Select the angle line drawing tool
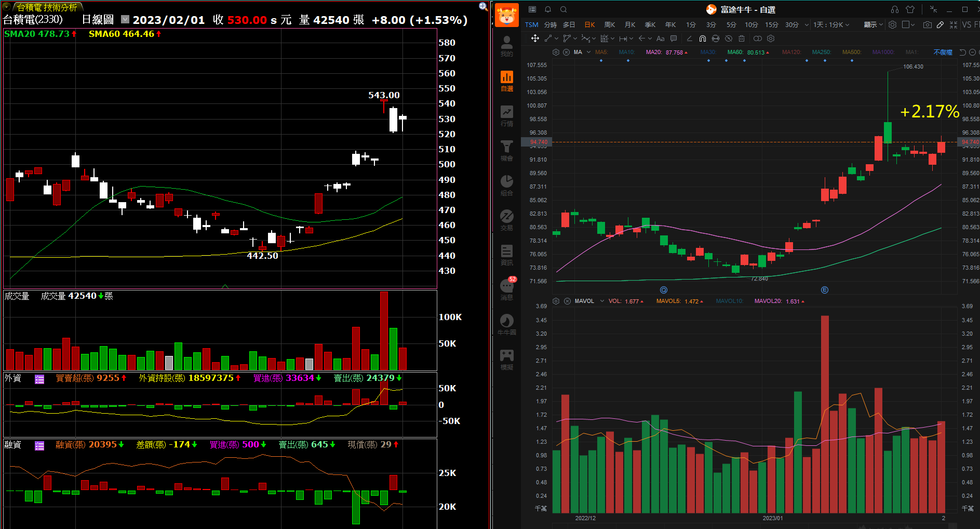This screenshot has width=980, height=529. point(689,38)
